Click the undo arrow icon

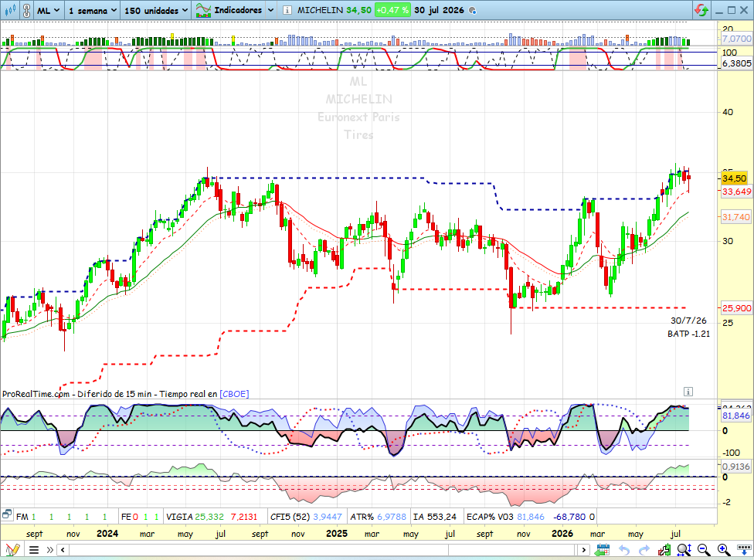(x=623, y=549)
